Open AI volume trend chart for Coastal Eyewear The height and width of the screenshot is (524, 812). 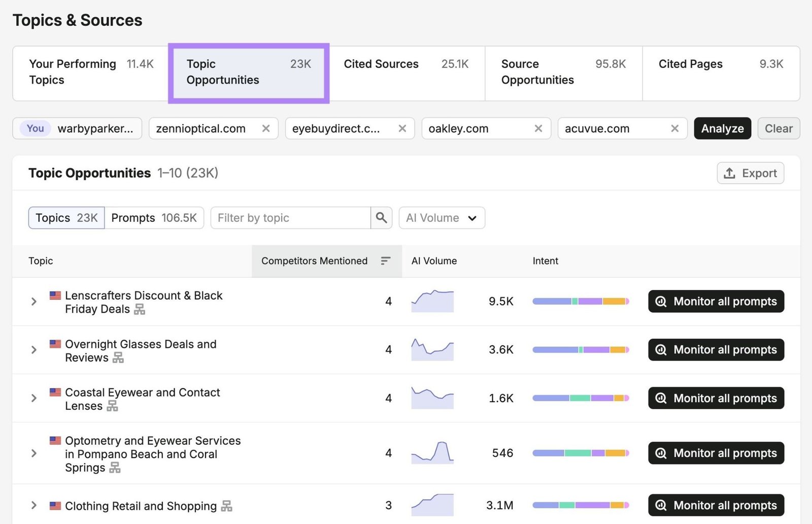pos(432,398)
